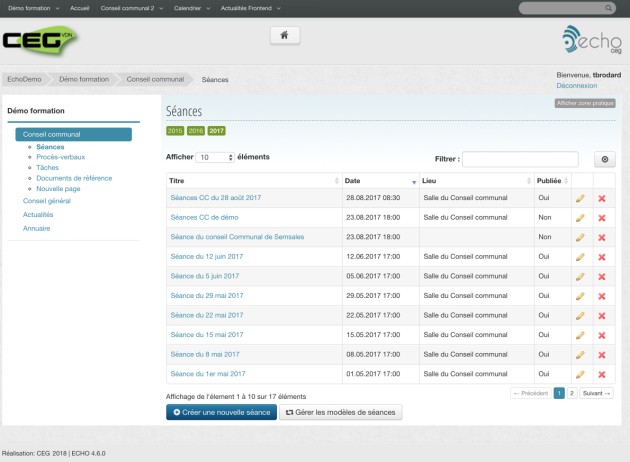Sort table by Lieu column
This screenshot has width=630, height=462.
[x=477, y=181]
